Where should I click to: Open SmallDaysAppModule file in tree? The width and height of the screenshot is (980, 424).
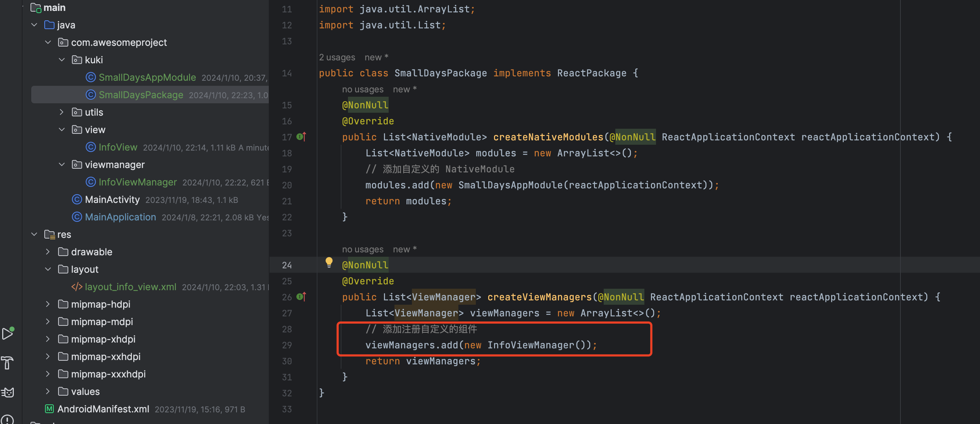pos(147,77)
